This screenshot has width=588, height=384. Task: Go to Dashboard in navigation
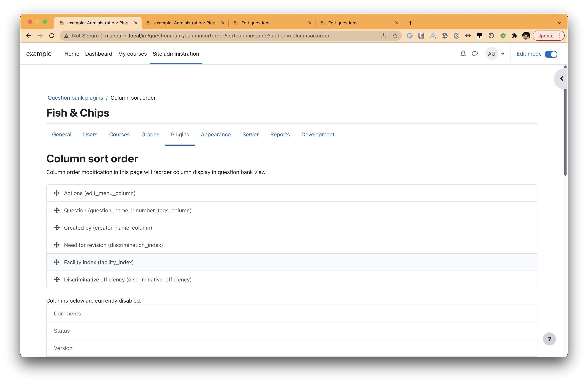[x=99, y=54]
